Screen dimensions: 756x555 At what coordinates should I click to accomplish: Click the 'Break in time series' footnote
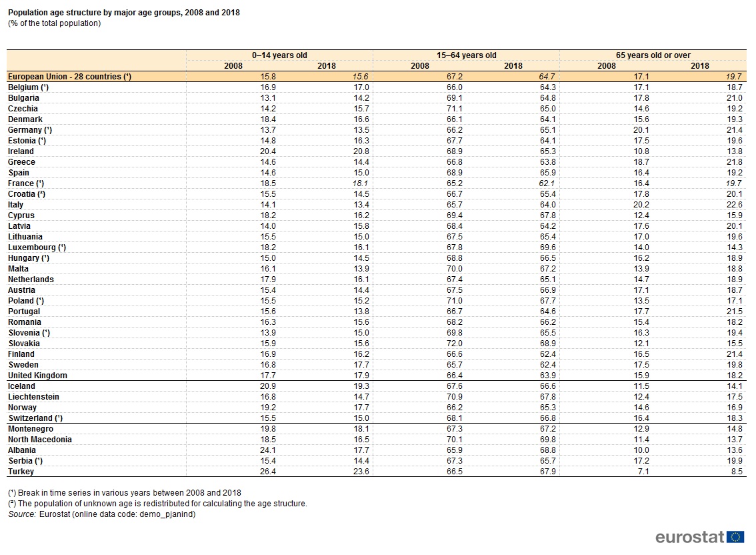(125, 493)
